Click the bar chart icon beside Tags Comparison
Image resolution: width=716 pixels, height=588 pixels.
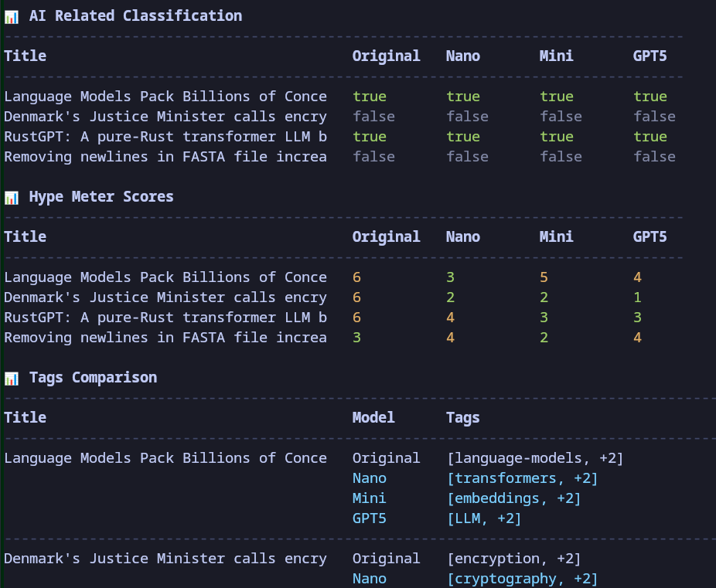12,378
